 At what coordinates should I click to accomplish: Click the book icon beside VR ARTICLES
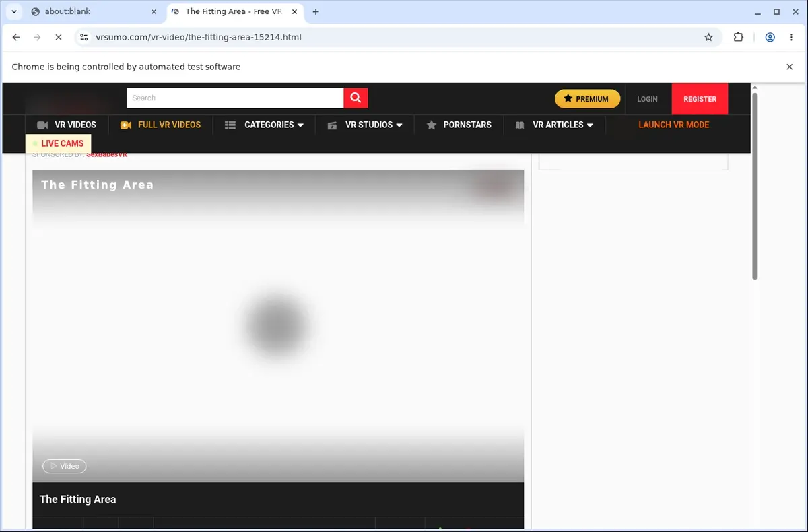(519, 125)
